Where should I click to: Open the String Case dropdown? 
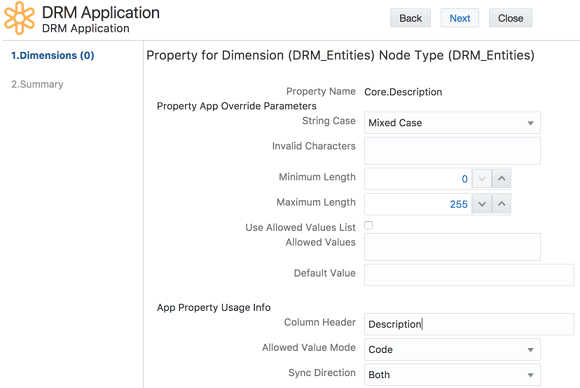452,123
